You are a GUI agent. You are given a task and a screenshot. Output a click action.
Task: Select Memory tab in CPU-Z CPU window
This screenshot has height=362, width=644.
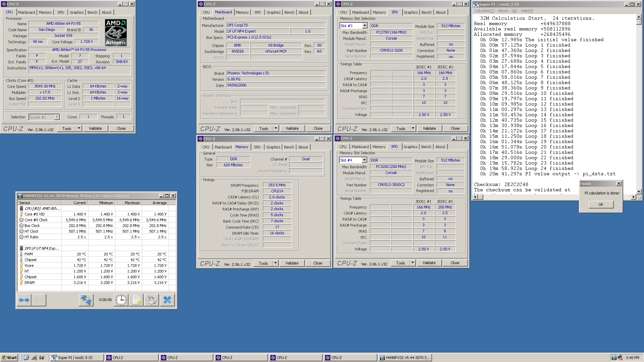coord(45,12)
